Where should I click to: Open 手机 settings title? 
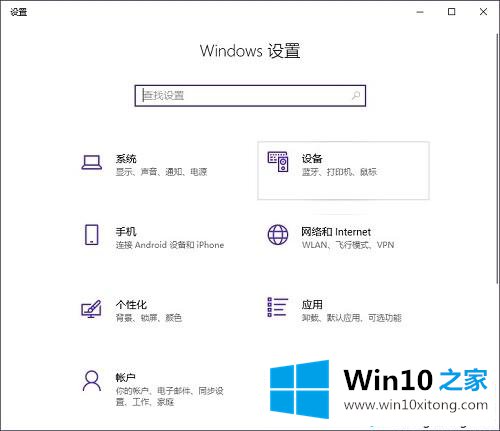[126, 231]
